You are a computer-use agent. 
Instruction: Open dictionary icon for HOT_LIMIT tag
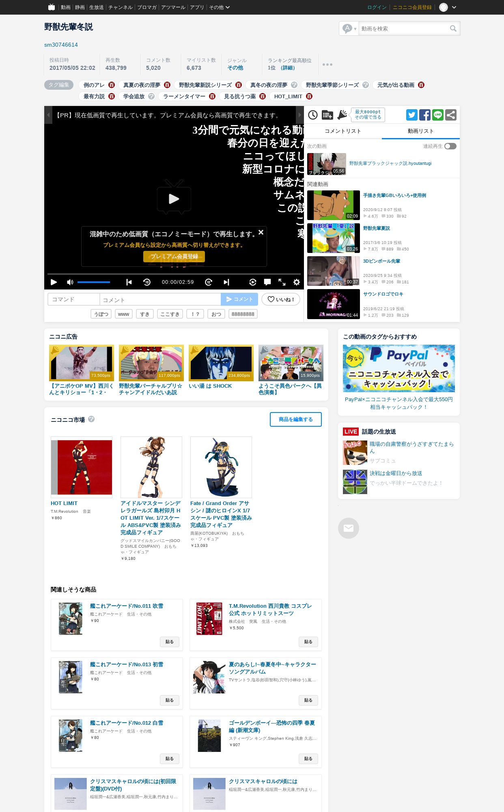pyautogui.click(x=309, y=96)
